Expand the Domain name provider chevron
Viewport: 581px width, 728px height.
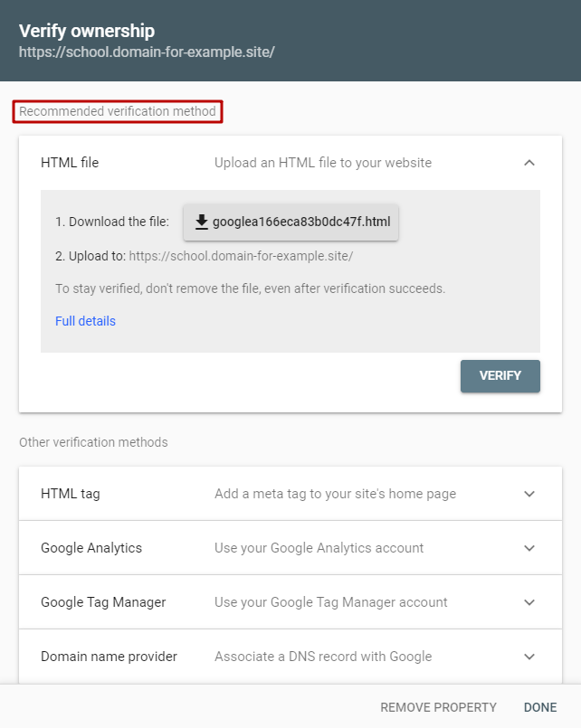(x=529, y=657)
